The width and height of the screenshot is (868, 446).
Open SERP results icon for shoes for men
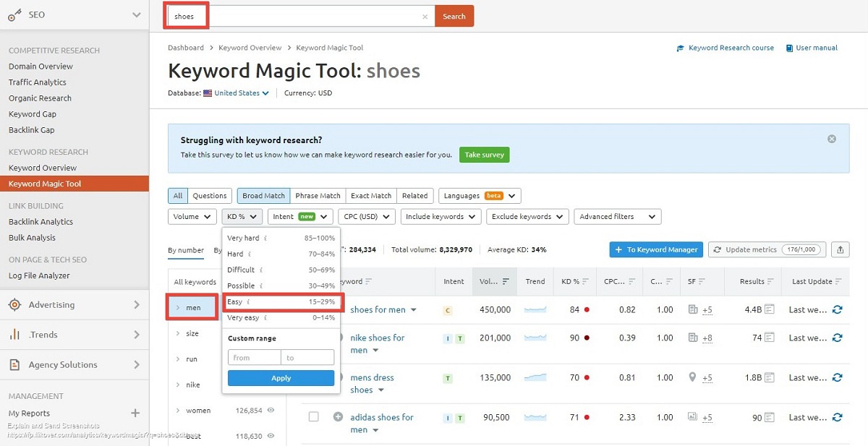point(770,309)
